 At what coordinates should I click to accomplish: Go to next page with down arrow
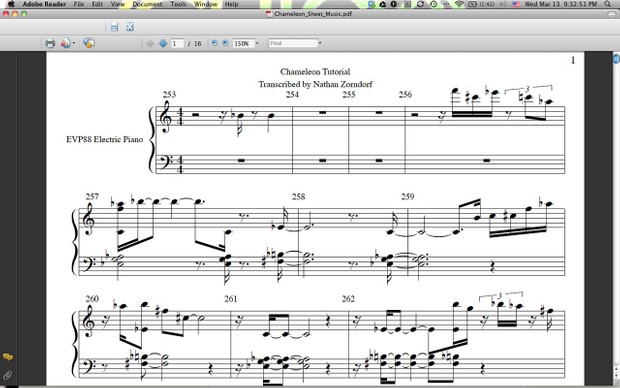click(163, 43)
